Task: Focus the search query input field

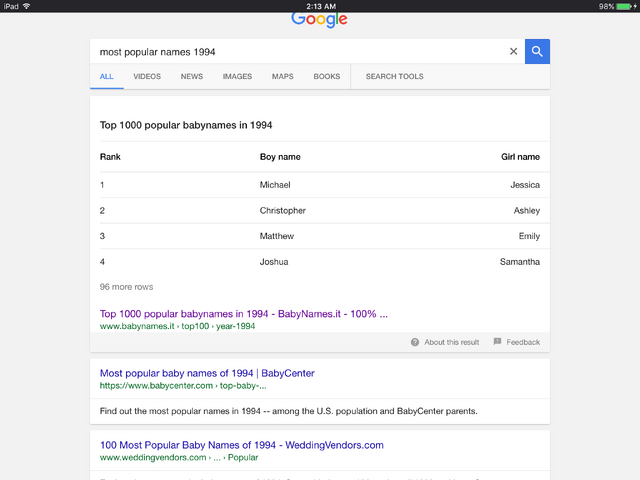Action: [x=298, y=52]
